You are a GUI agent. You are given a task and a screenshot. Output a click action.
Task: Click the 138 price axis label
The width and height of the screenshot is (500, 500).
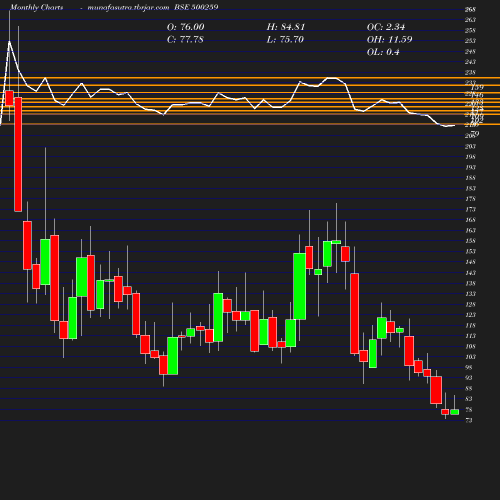[470, 284]
